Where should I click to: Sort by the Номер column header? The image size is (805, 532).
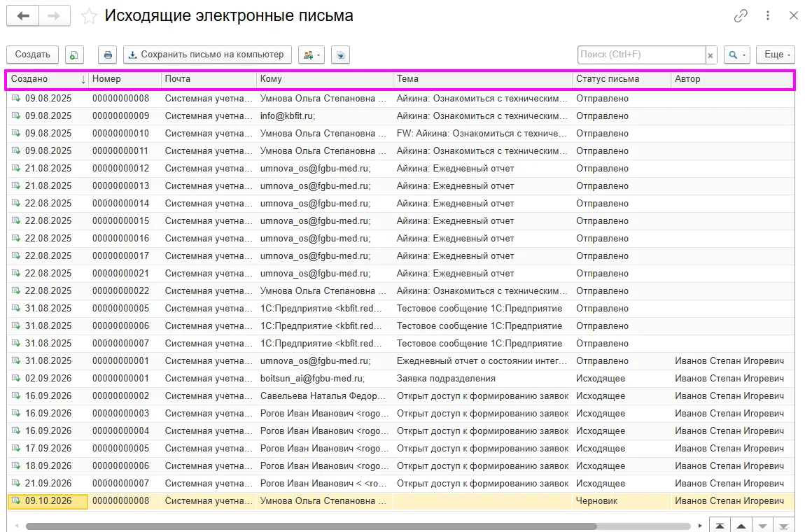point(125,79)
